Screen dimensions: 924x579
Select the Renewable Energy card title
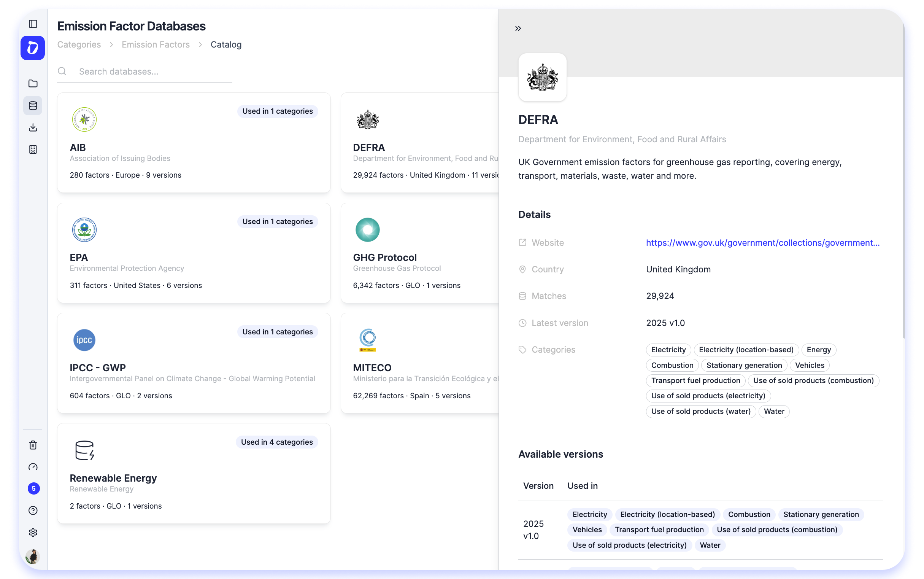[x=113, y=478]
